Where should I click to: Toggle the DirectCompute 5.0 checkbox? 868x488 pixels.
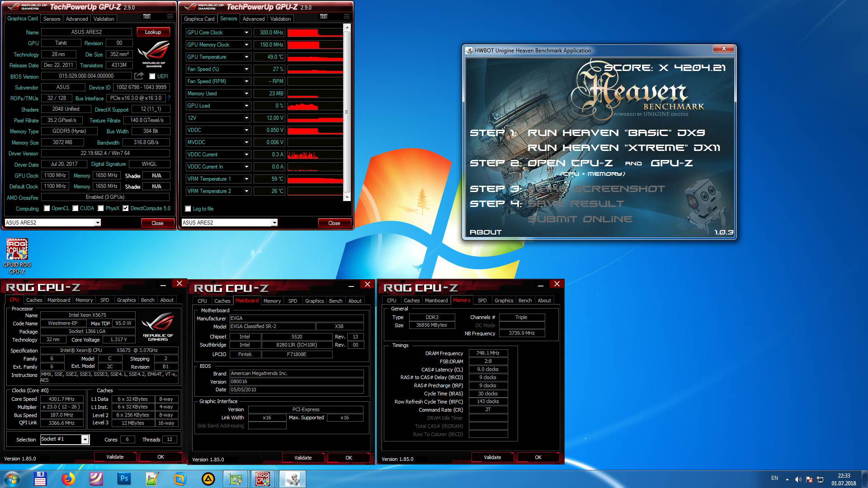[126, 208]
